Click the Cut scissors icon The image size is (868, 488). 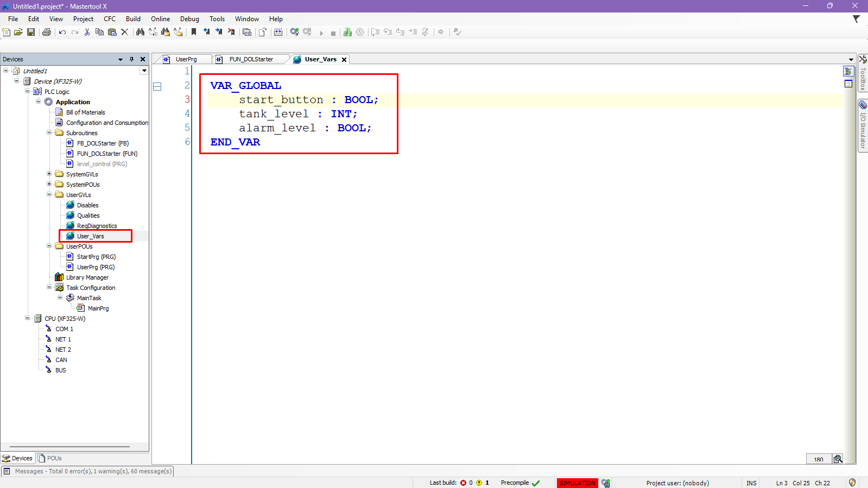[x=87, y=32]
